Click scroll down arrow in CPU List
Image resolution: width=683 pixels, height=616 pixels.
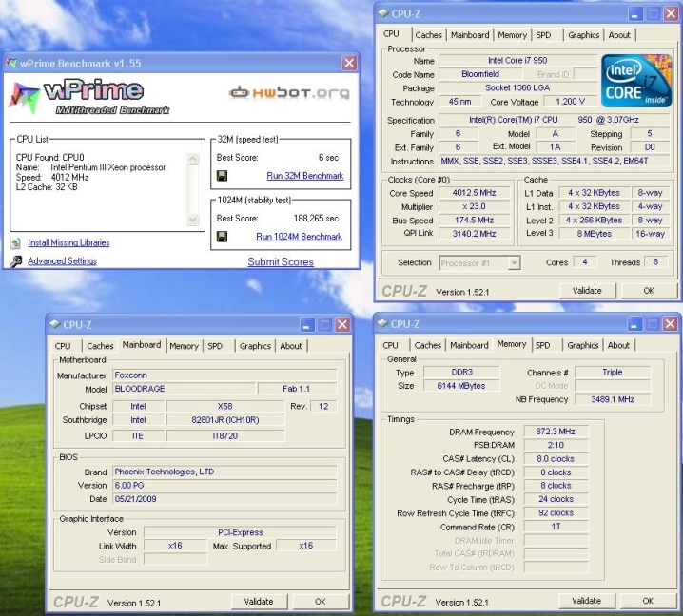(x=192, y=220)
